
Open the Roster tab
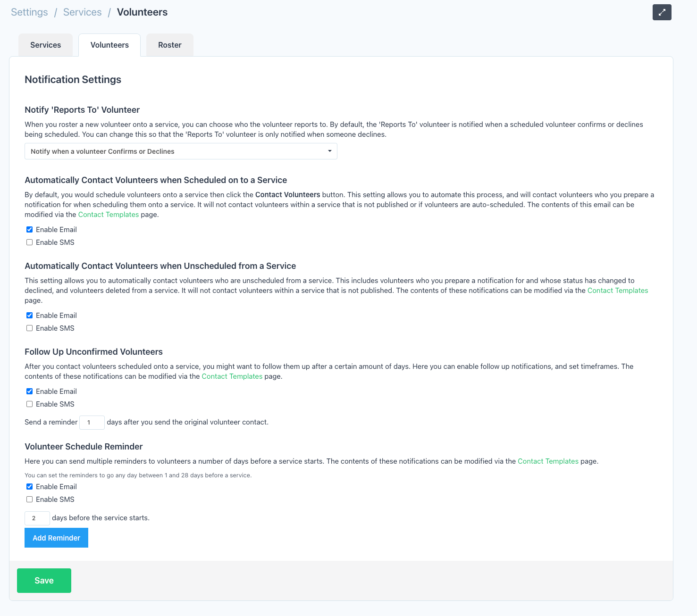169,45
